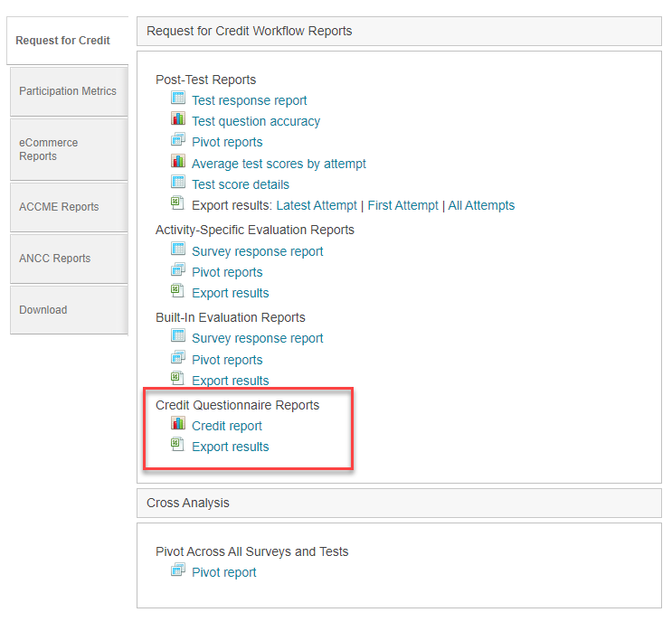The width and height of the screenshot is (672, 631).
Task: Click the Test question accuracy chart icon
Action: pyautogui.click(x=178, y=118)
